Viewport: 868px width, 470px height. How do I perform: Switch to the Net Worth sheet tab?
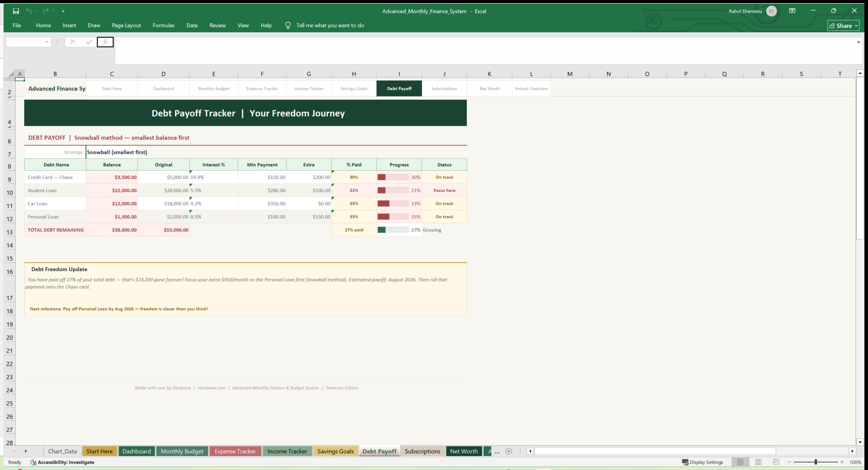point(464,451)
